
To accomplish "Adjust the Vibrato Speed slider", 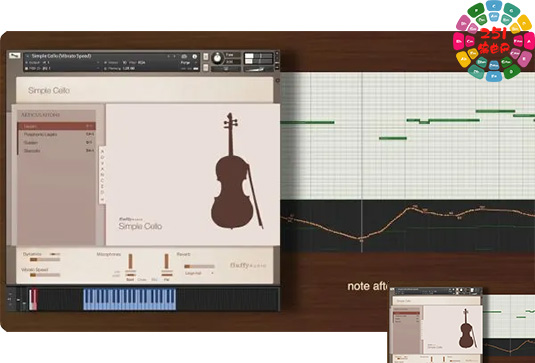I will tap(45, 275).
